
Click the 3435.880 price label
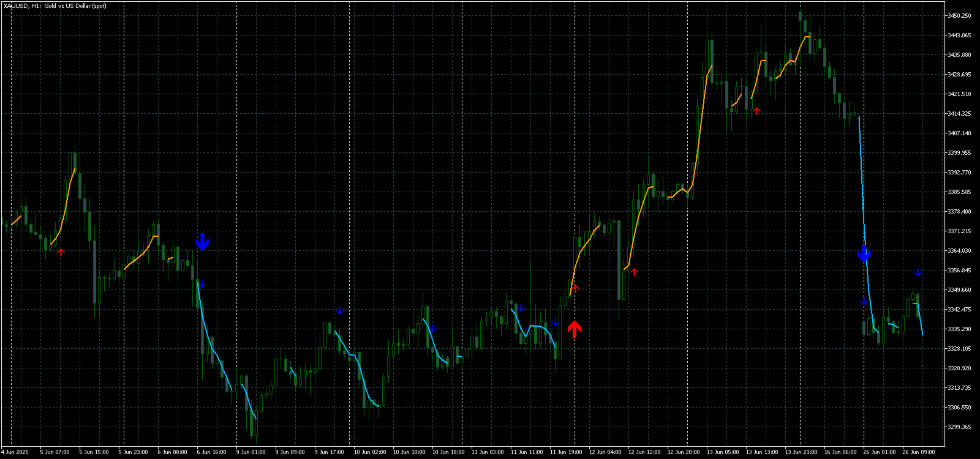959,55
